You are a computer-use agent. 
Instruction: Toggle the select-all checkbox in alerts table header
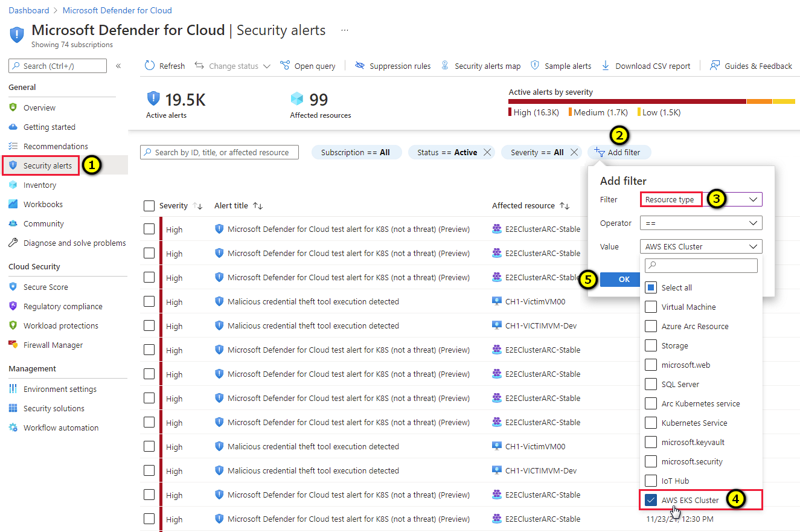(x=149, y=206)
